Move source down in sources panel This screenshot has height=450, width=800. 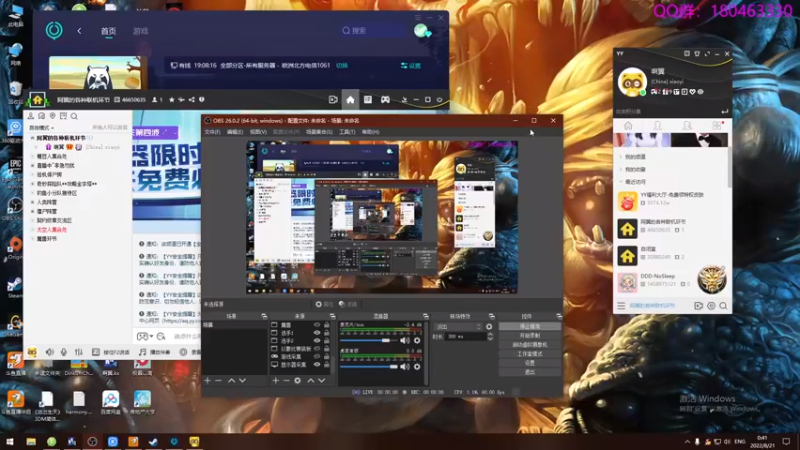(x=321, y=381)
